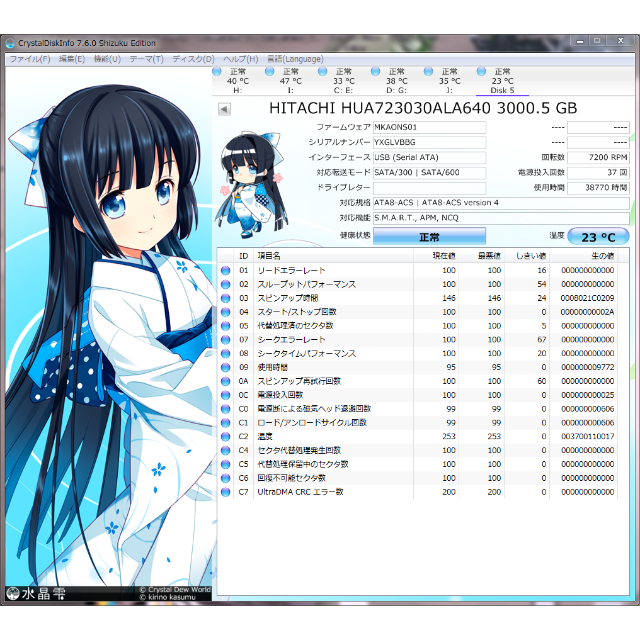Click status icon of row C5 代替処理保留中のセクタ数
Viewport: 640px width, 640px height.
[225, 464]
